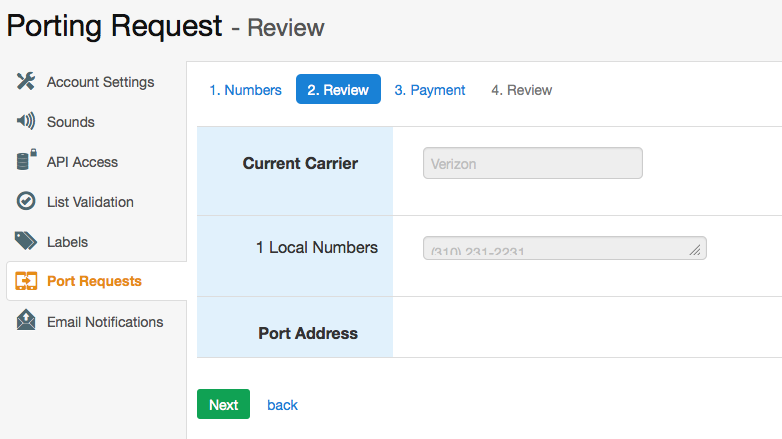
Task: Open the 4. Review step tab
Action: click(521, 90)
